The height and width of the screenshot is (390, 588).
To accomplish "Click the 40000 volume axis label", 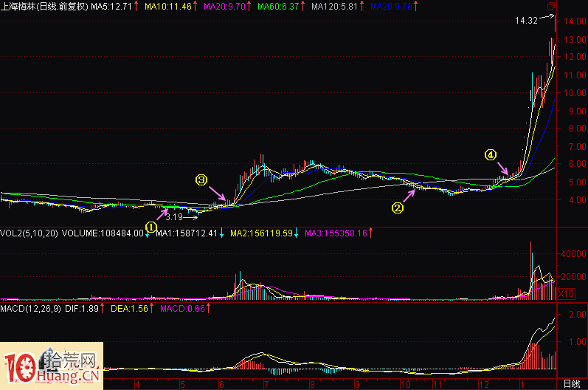I will (x=573, y=254).
